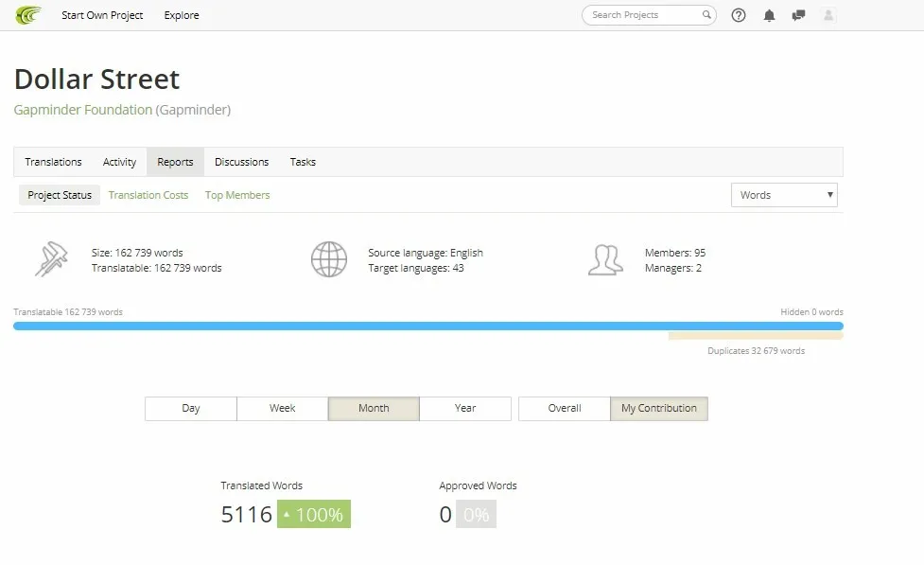This screenshot has height=565, width=924.
Task: Click the Crowdin logo icon
Action: pos(28,15)
